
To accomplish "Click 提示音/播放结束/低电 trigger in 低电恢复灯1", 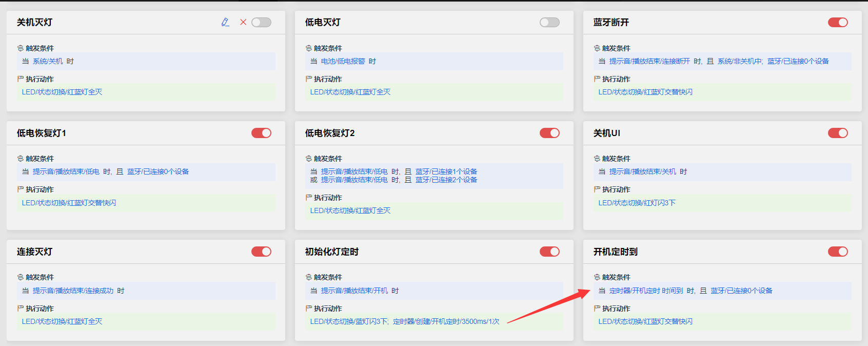I will pos(66,171).
